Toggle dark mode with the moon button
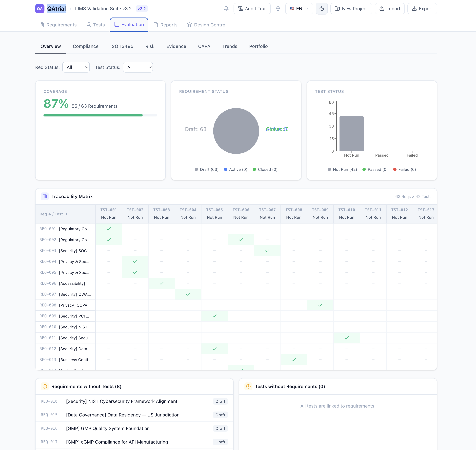This screenshot has width=476, height=450. pos(322,9)
